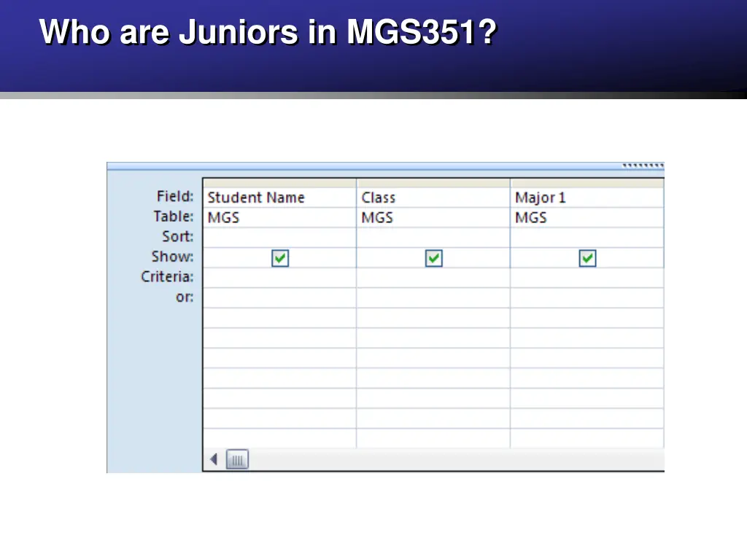This screenshot has height=560, width=747.
Task: Click the Criteria cell under Class
Action: (433, 278)
